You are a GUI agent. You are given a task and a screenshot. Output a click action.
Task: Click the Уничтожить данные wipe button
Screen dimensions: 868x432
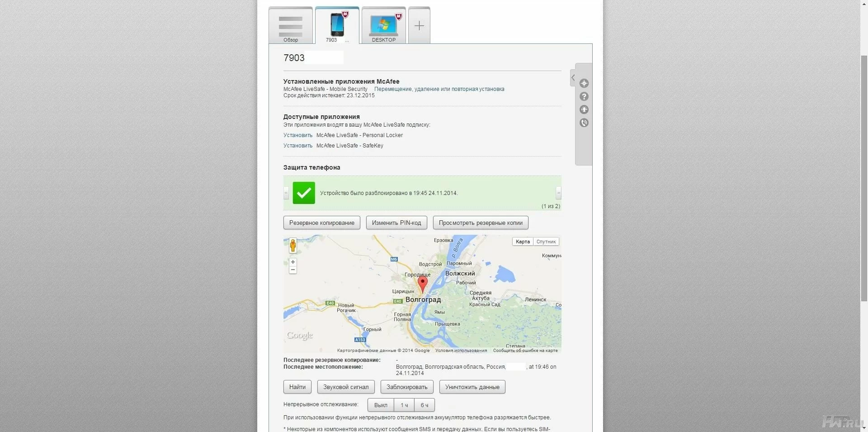point(472,387)
